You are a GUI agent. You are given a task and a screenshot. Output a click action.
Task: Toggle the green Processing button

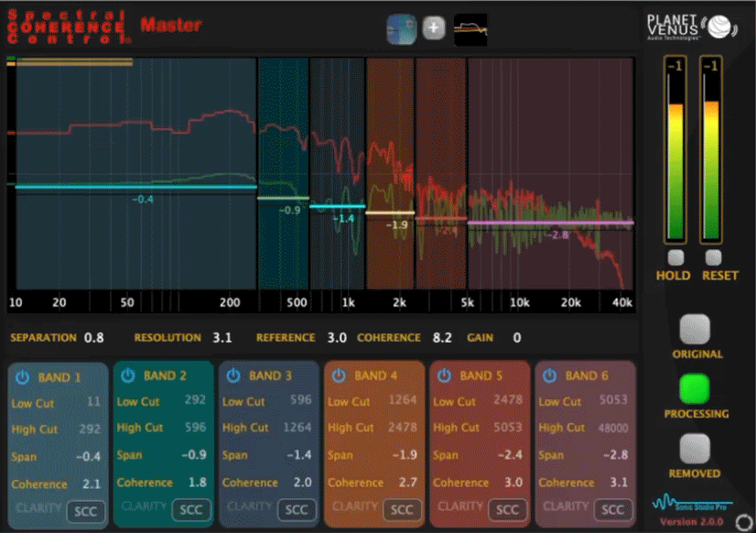click(x=697, y=388)
